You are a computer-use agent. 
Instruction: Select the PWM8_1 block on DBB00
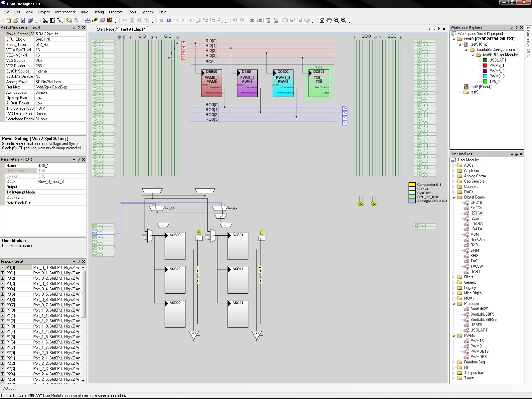[211, 83]
